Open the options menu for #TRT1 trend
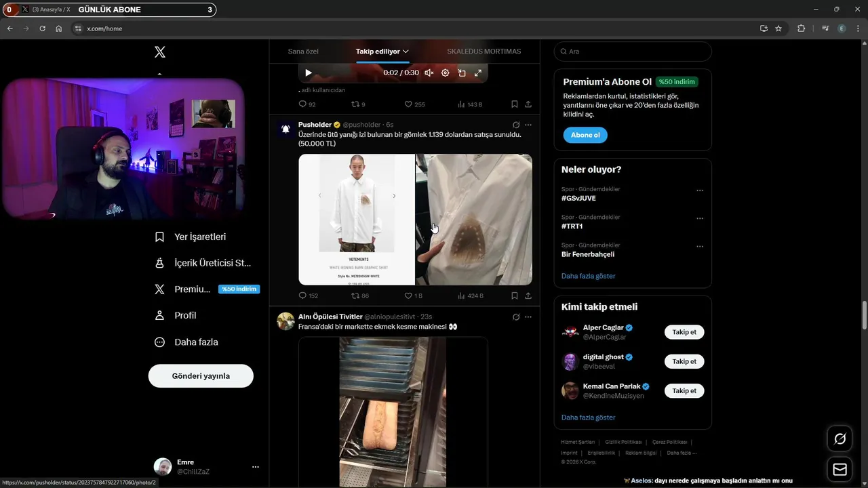The image size is (868, 488). click(x=700, y=218)
